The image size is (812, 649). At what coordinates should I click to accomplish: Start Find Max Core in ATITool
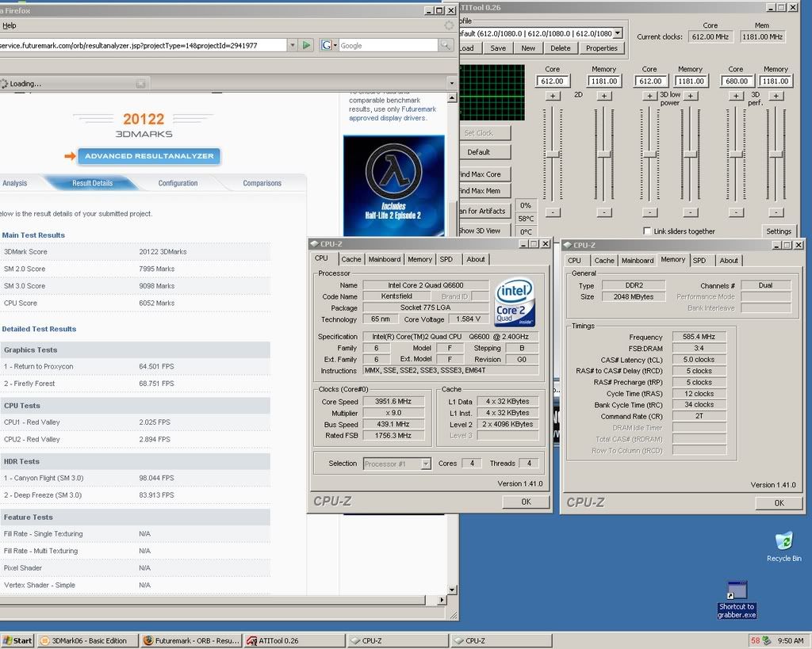pos(485,174)
